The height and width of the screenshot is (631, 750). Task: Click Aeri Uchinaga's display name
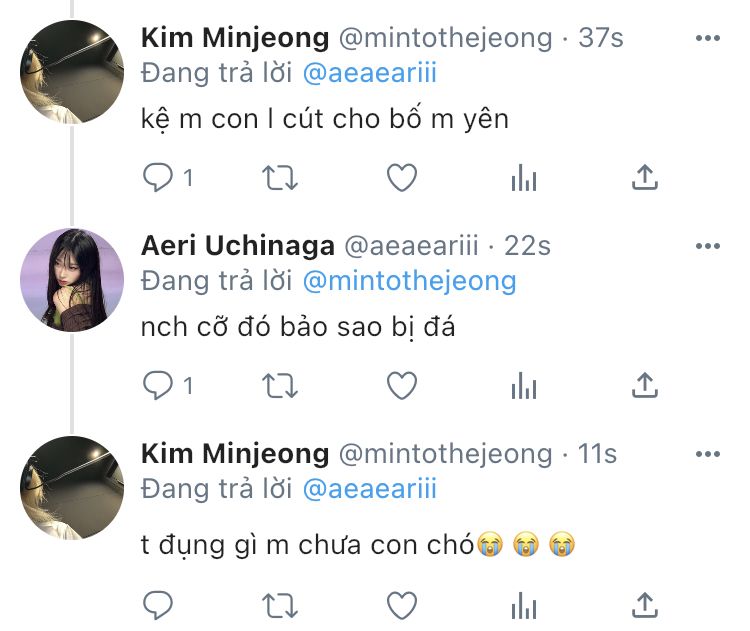(x=237, y=246)
